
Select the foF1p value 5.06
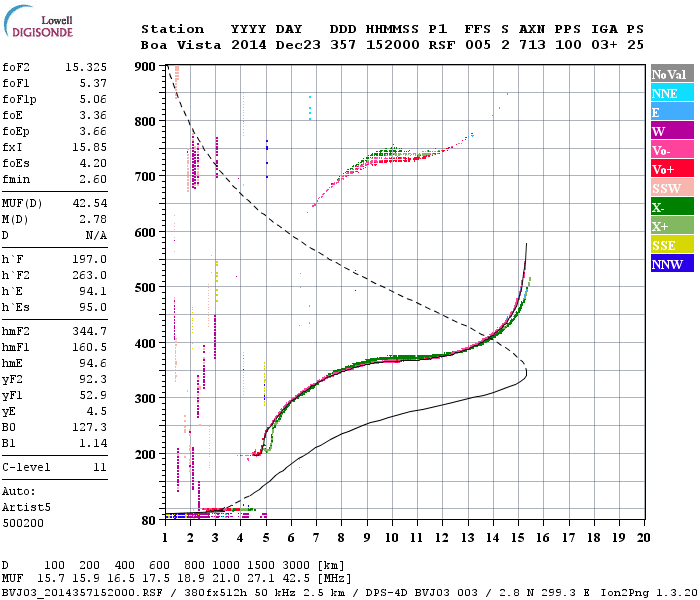[x=93, y=100]
